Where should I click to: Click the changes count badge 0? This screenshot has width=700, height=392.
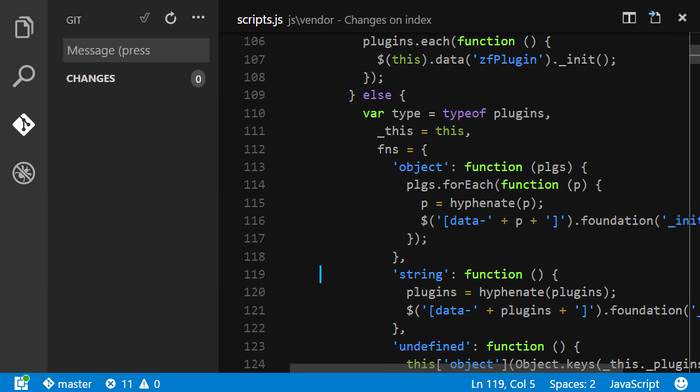coord(198,79)
